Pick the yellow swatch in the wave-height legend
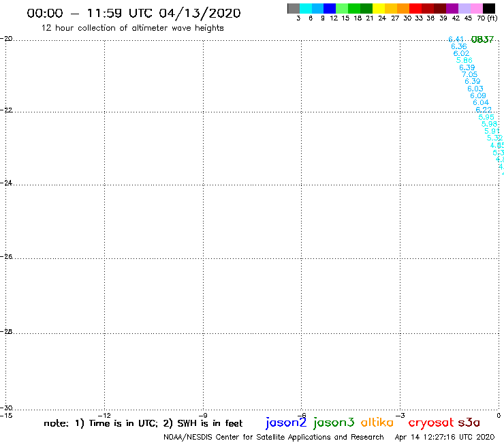The height and width of the screenshot is (443, 504). 379,8
